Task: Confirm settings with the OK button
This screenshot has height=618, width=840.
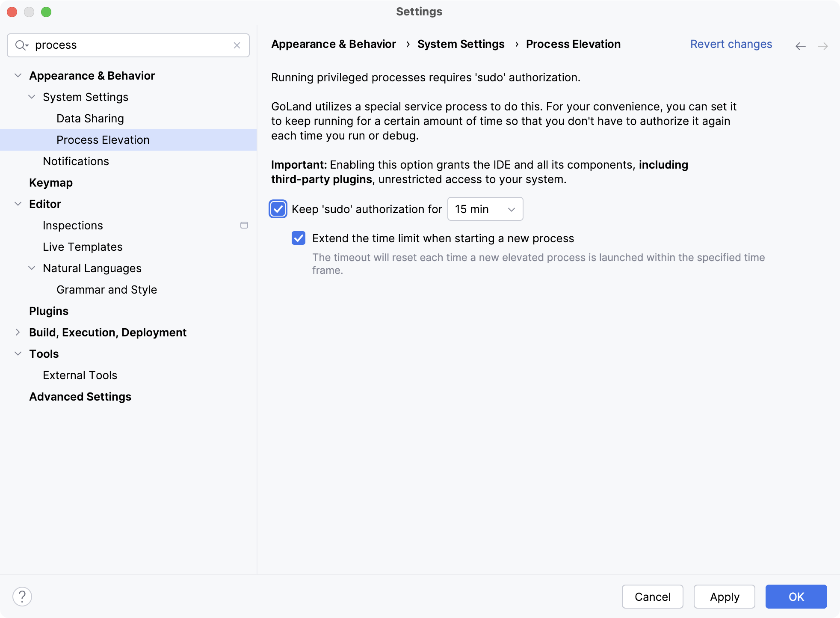Action: click(x=796, y=596)
